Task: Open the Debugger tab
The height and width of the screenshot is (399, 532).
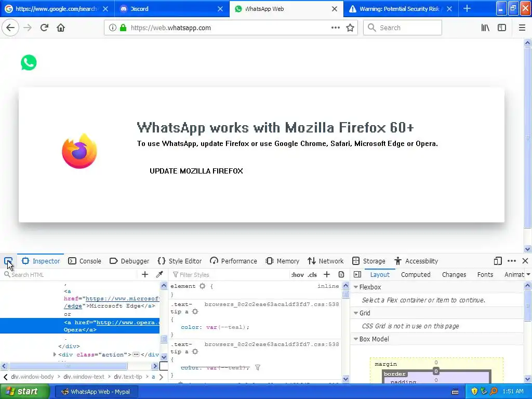Action: tap(129, 261)
